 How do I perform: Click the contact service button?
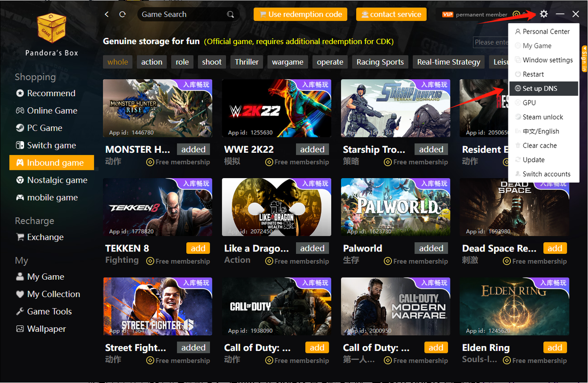coord(392,14)
